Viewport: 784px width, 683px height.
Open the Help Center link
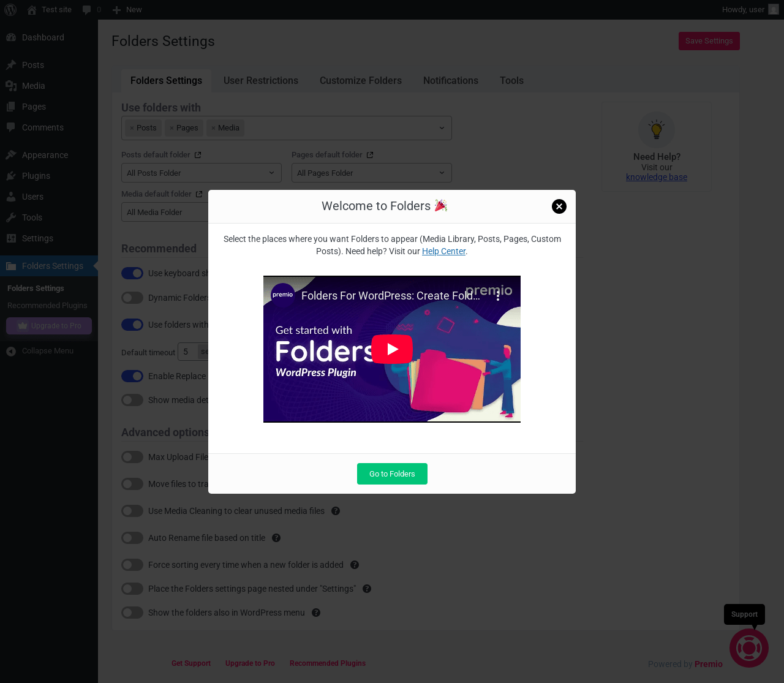[x=443, y=251]
